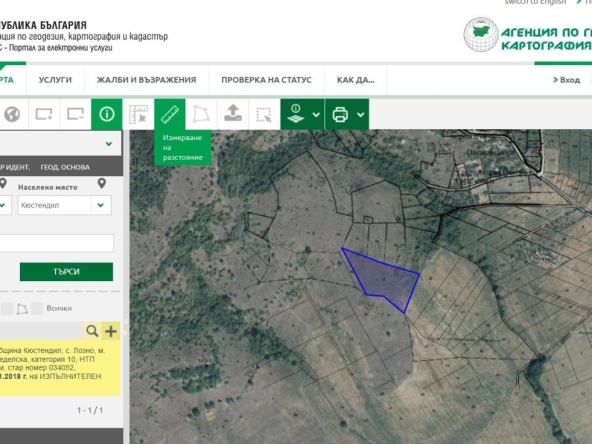Select the zoom-out rectangle tool
This screenshot has height=444, width=592.
click(x=75, y=114)
